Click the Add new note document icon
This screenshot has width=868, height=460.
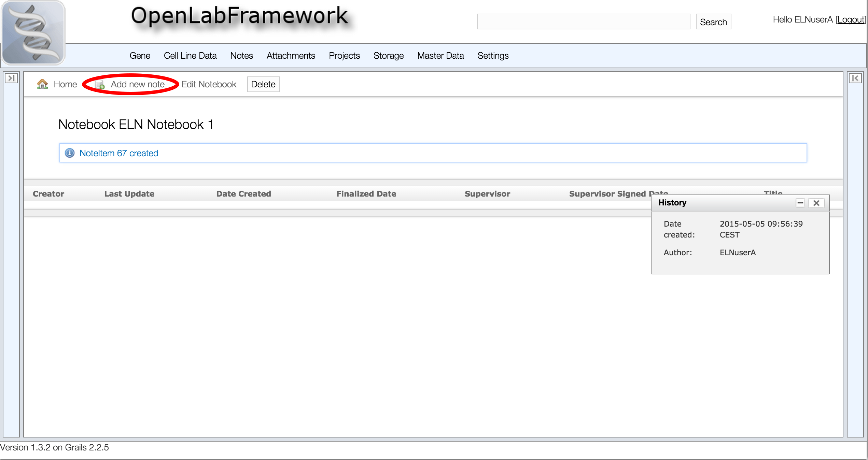click(x=99, y=85)
